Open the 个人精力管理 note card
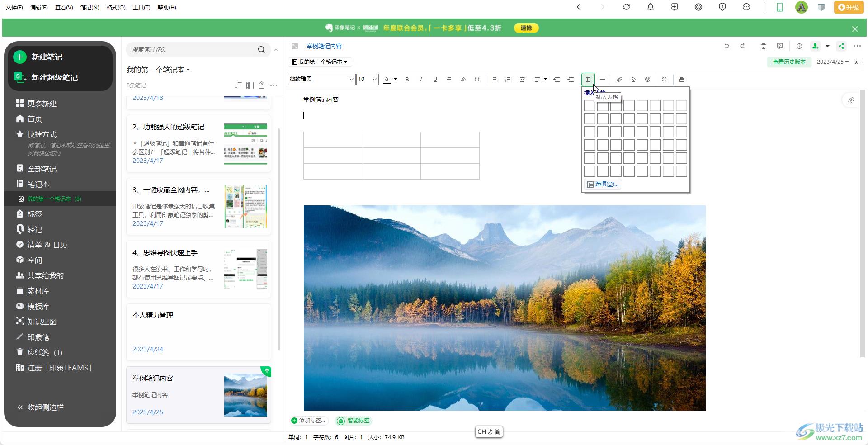 coord(198,332)
